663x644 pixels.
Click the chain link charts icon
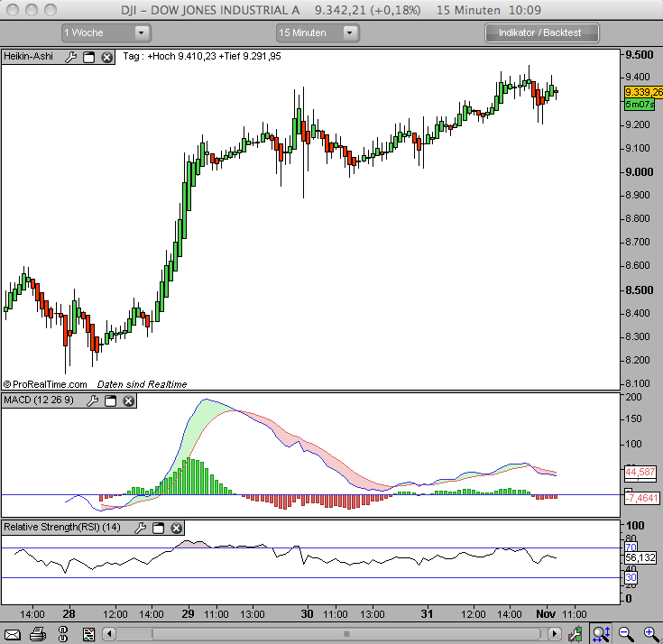pos(63,634)
